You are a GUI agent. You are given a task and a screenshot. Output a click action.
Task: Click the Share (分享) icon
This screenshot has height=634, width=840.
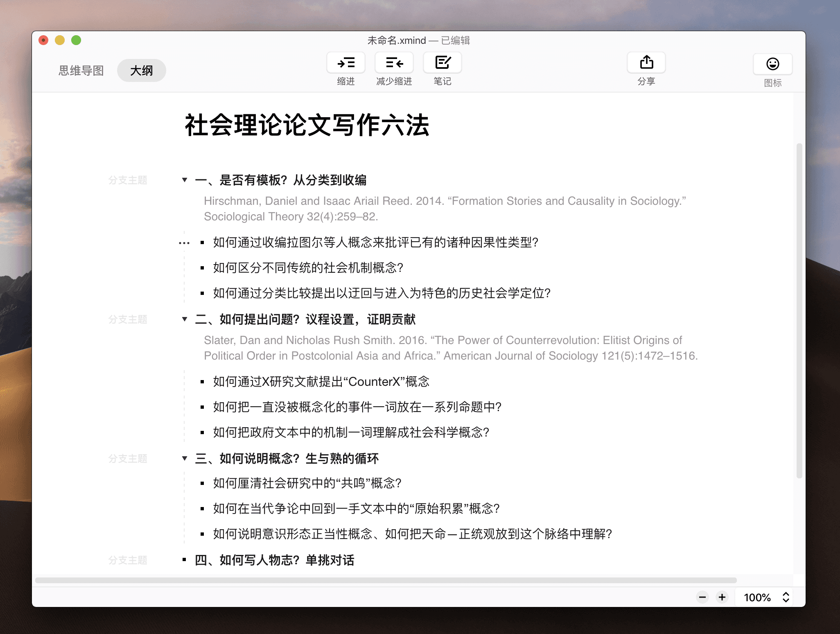[x=646, y=63]
